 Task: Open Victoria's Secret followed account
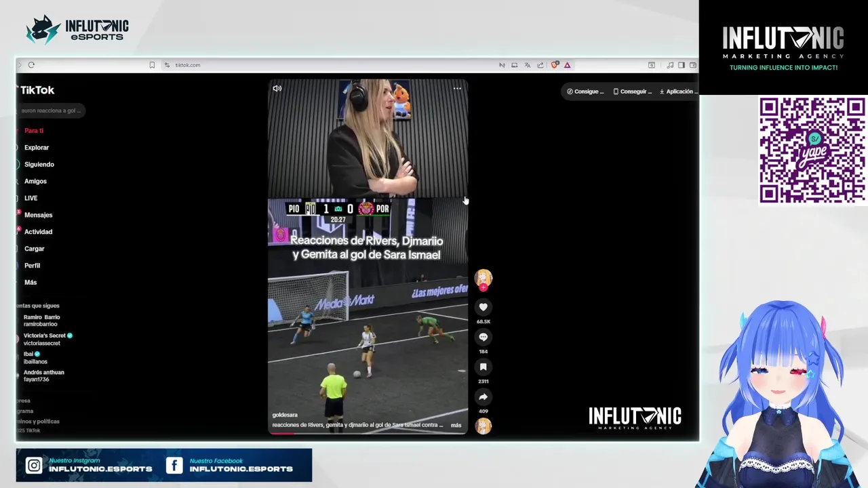pos(47,339)
